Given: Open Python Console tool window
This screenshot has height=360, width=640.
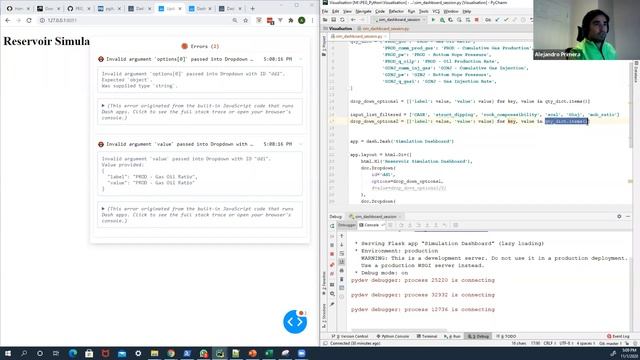Looking at the screenshot, I should (x=393, y=336).
